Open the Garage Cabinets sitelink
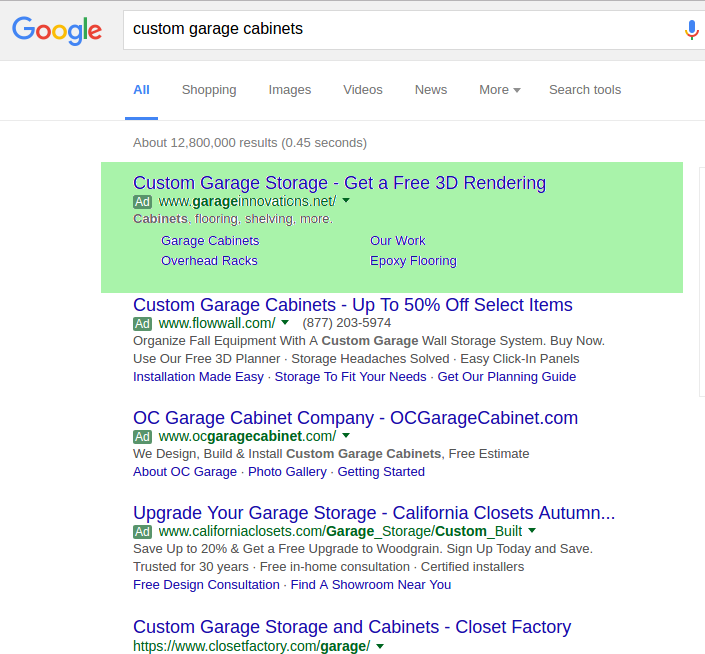This screenshot has width=705, height=654. click(210, 241)
